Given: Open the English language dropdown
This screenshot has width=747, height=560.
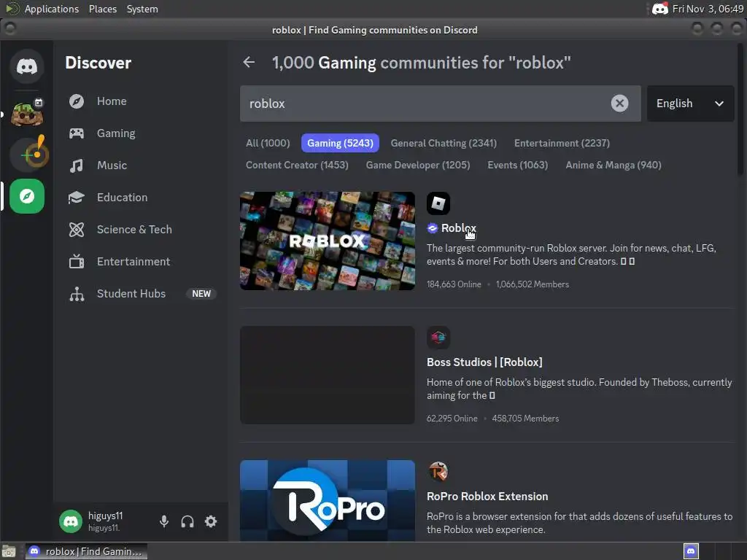Looking at the screenshot, I should coord(690,104).
